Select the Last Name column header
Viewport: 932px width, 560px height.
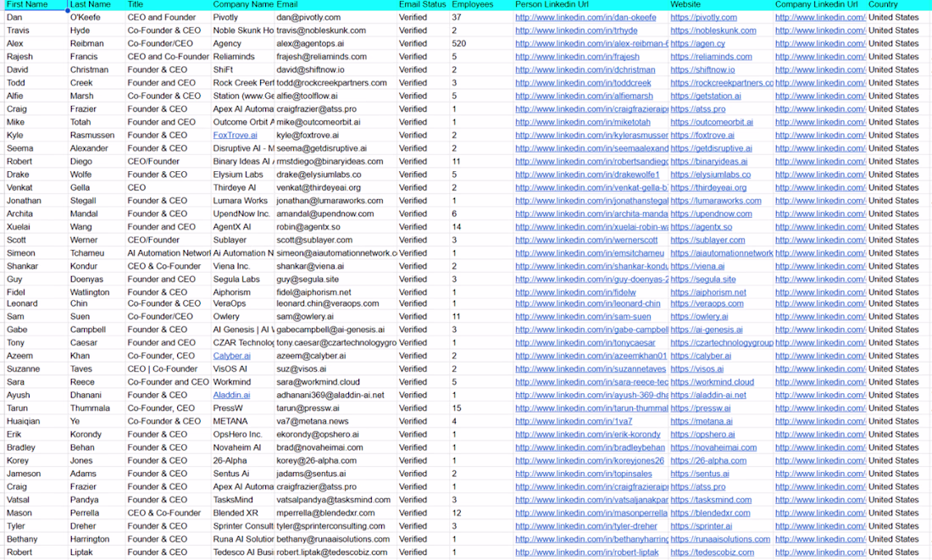click(x=97, y=4)
